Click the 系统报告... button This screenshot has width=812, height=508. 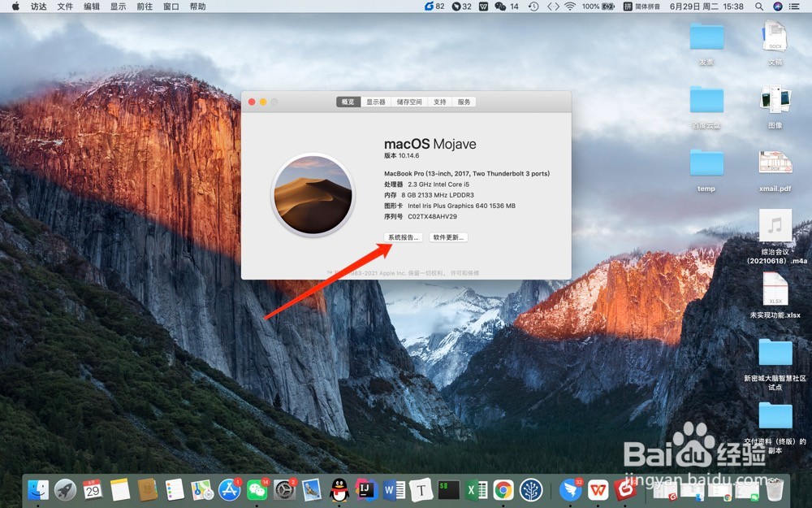[404, 237]
